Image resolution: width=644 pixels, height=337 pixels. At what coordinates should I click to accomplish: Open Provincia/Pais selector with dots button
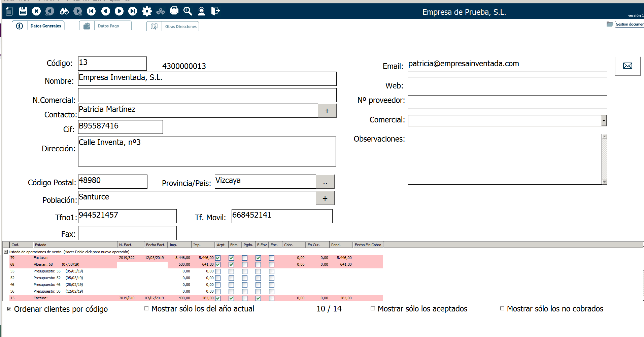click(x=325, y=182)
